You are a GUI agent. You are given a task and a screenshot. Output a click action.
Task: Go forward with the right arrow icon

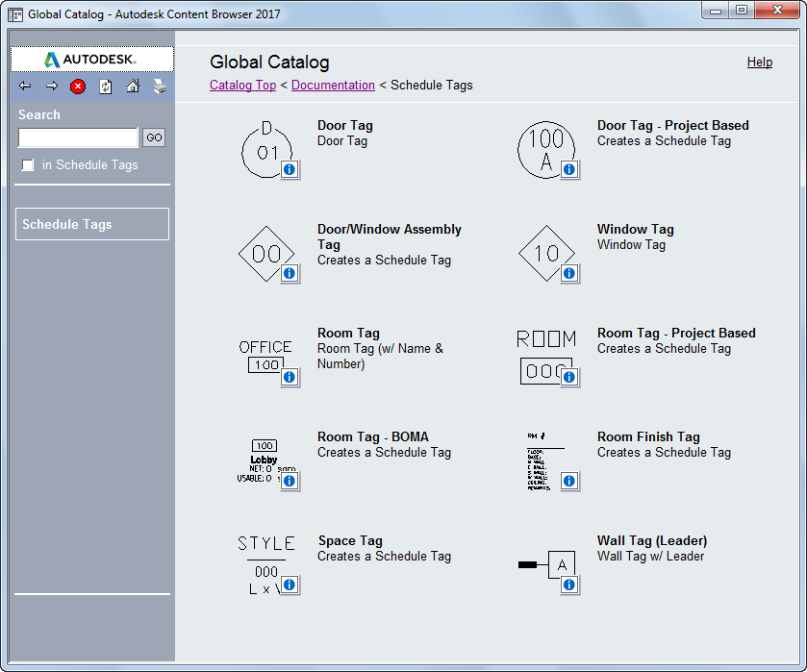pos(52,86)
